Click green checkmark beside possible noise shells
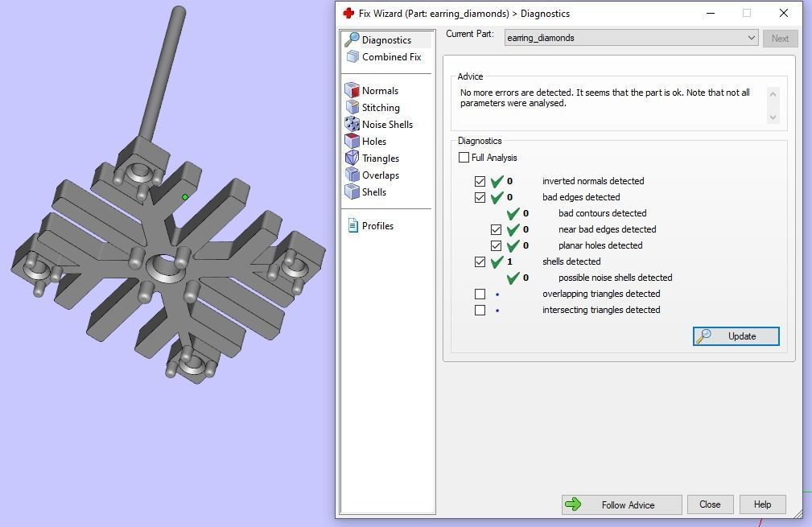This screenshot has width=812, height=527. point(513,278)
